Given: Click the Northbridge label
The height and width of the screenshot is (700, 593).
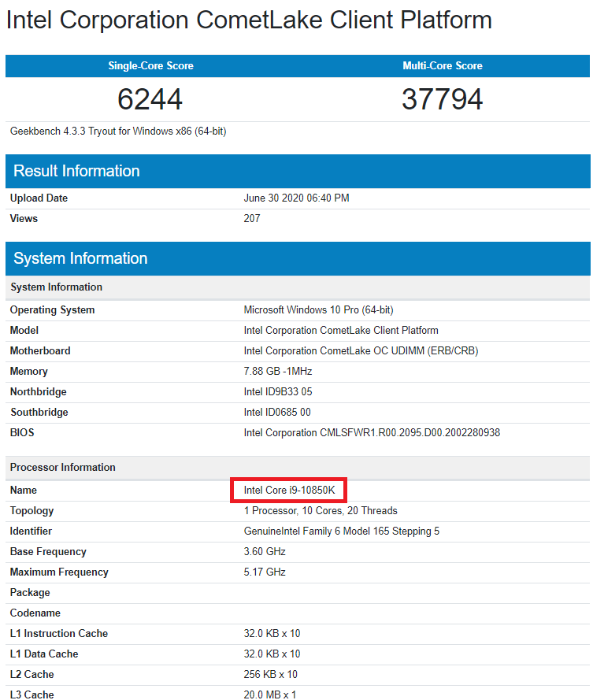Looking at the screenshot, I should (39, 392).
